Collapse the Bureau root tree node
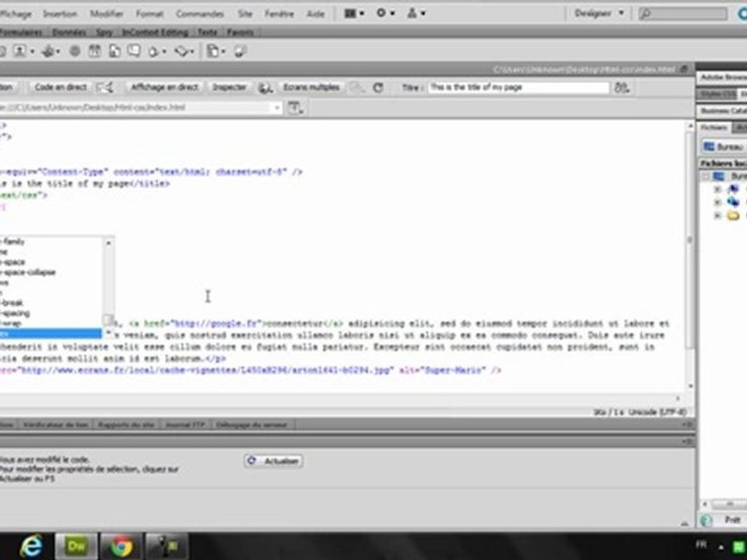The width and height of the screenshot is (747, 560). pos(706,177)
